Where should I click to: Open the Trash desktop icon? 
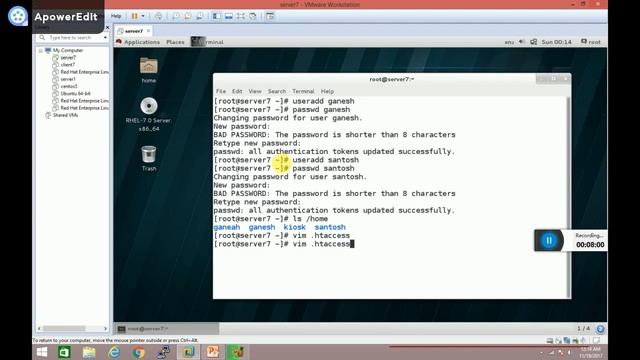coord(149,158)
